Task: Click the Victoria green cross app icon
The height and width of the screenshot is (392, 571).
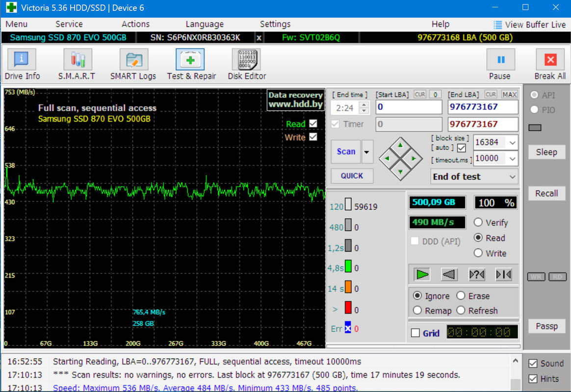Action: point(11,7)
